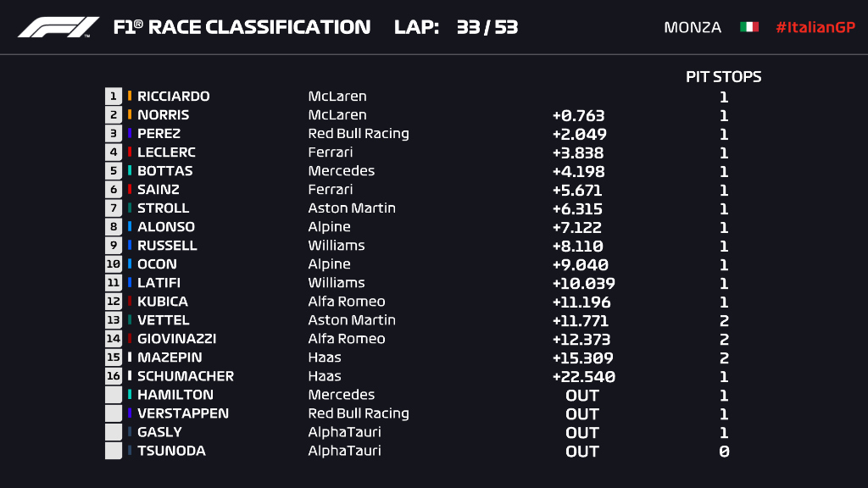Click position 16 badge beside Schumacher
Image resolution: width=868 pixels, height=488 pixels.
[114, 376]
